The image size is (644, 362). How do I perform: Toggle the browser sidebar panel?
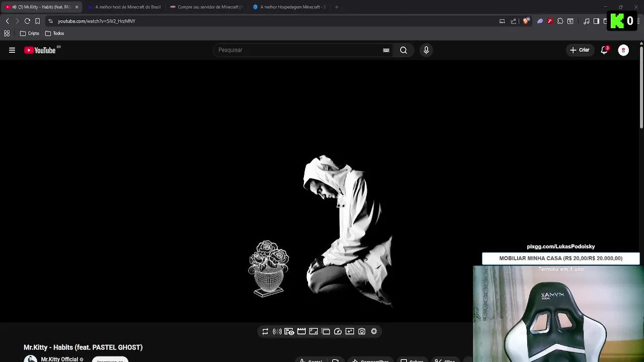coord(596,21)
